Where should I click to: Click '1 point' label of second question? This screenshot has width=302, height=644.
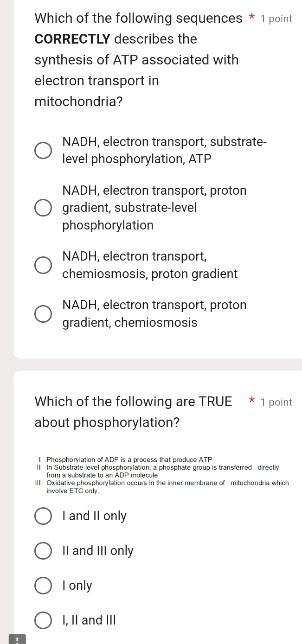point(277,402)
